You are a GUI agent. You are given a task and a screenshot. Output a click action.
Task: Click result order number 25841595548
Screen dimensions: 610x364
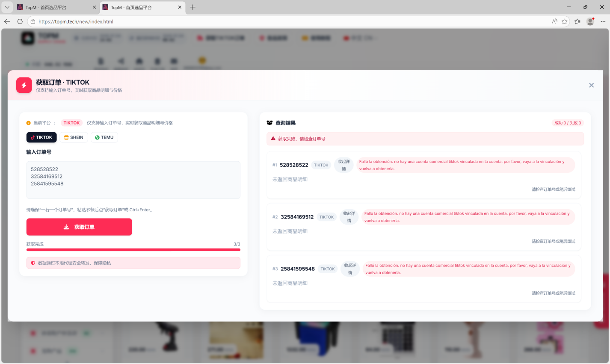pos(298,269)
